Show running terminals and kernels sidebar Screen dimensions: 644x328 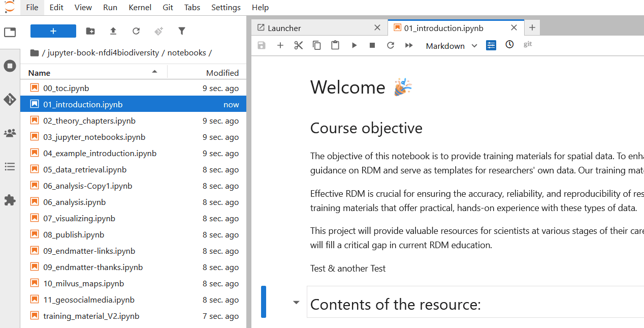point(10,66)
